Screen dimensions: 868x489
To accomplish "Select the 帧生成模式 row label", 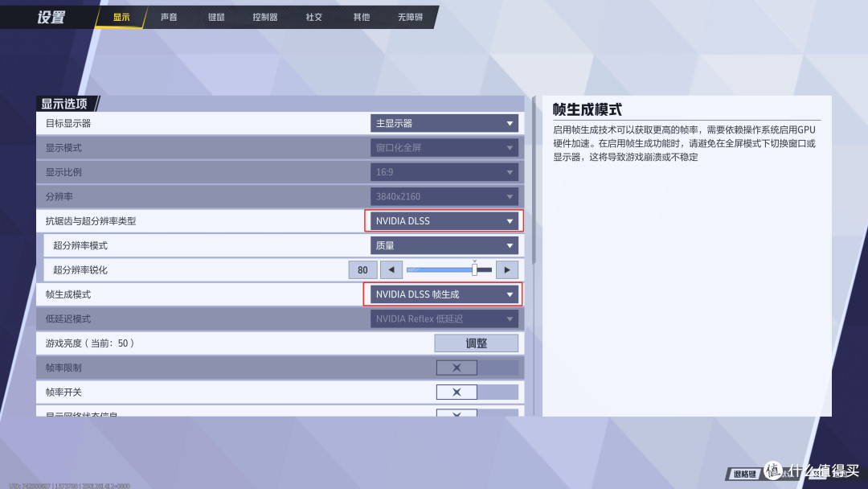I will point(68,294).
